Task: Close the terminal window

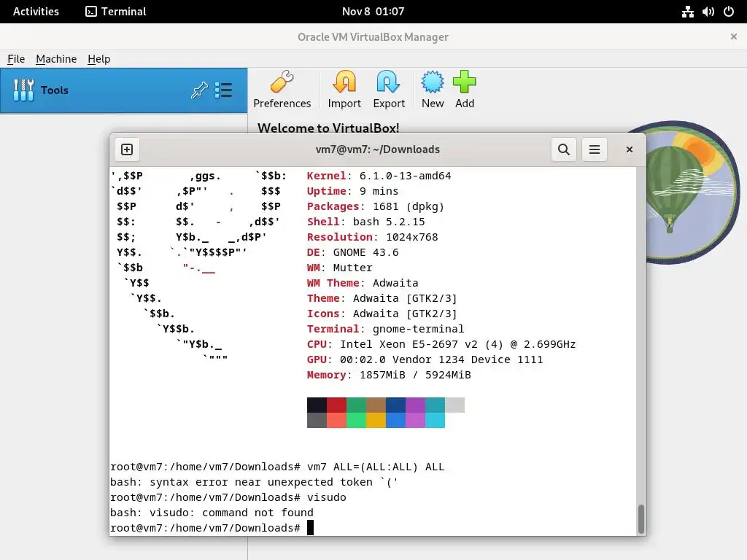Action: tap(630, 149)
